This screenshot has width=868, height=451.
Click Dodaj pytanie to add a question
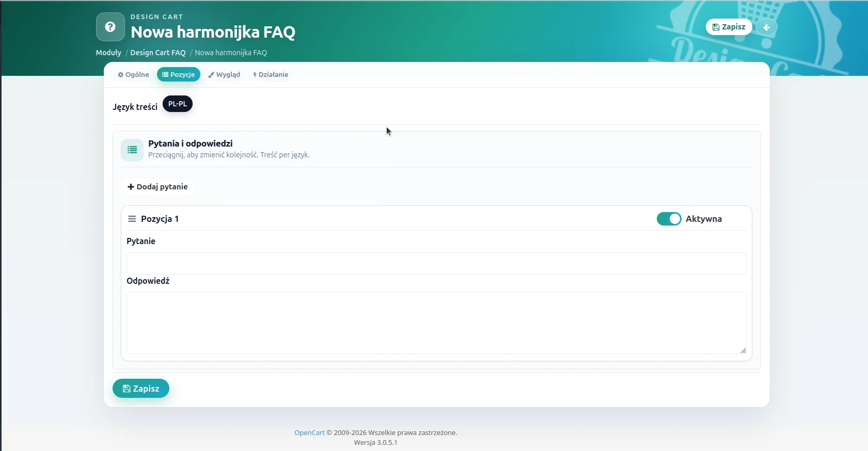(157, 187)
